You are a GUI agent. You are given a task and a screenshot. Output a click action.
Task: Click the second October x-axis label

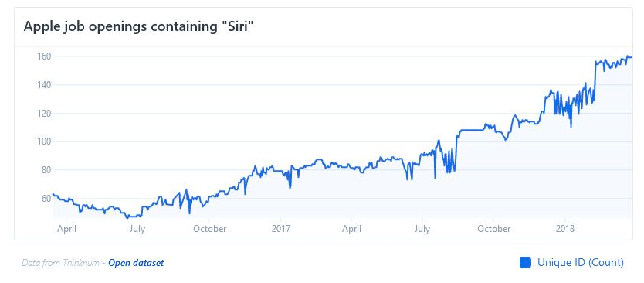coord(493,229)
